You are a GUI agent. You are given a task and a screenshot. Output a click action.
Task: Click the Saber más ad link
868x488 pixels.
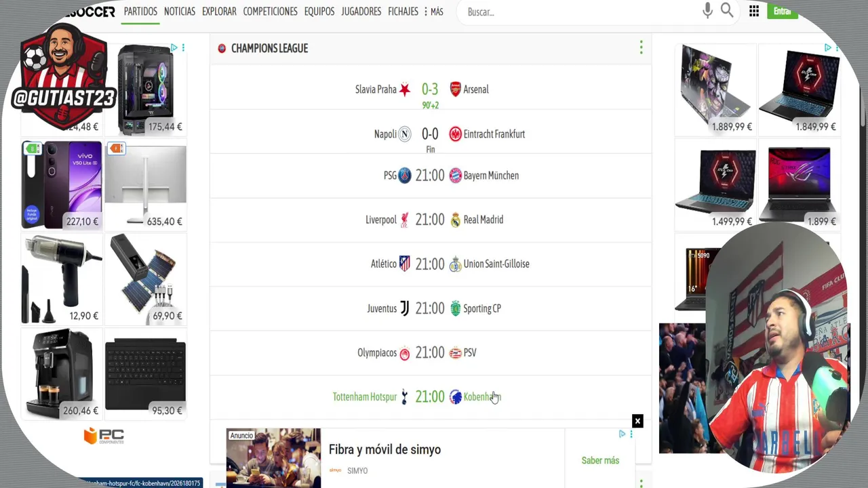point(600,460)
